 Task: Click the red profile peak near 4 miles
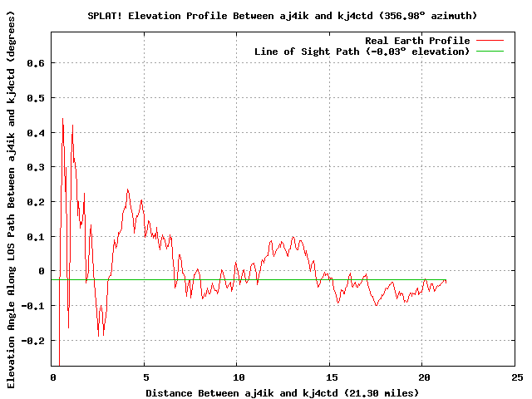pyautogui.click(x=127, y=190)
